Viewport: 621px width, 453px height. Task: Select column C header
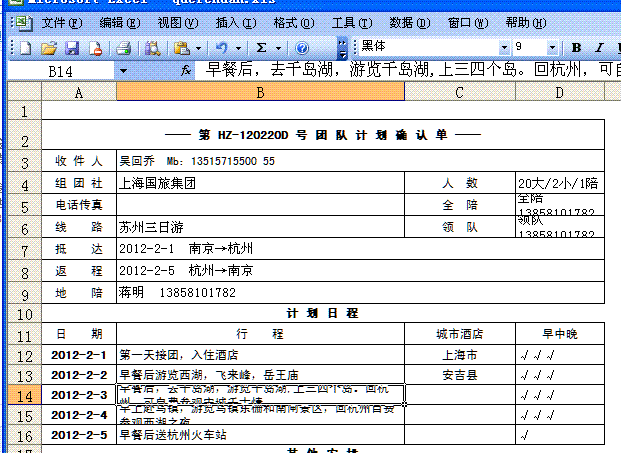(460, 92)
